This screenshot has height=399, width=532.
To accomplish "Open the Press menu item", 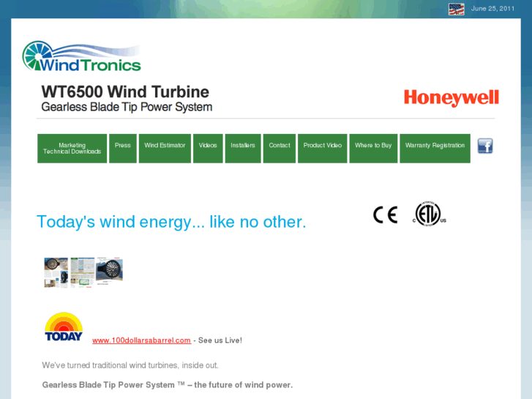I will [123, 149].
